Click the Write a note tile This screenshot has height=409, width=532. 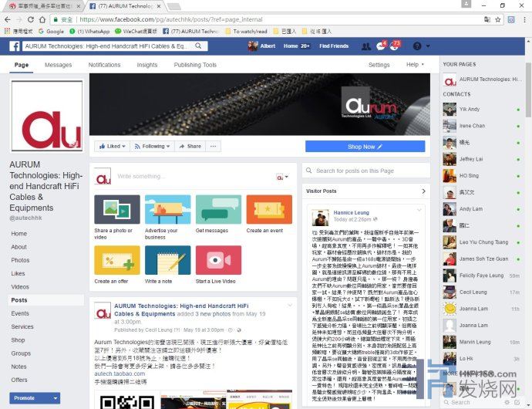pos(168,261)
